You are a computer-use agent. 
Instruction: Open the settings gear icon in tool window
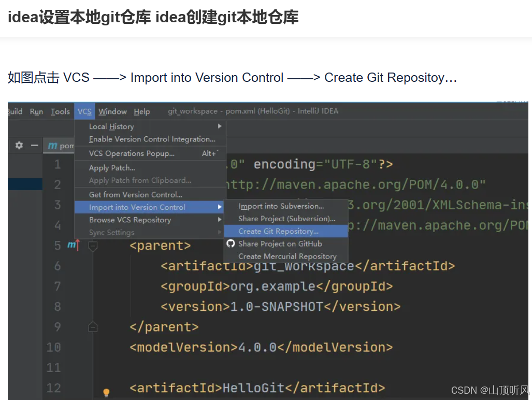pos(19,145)
